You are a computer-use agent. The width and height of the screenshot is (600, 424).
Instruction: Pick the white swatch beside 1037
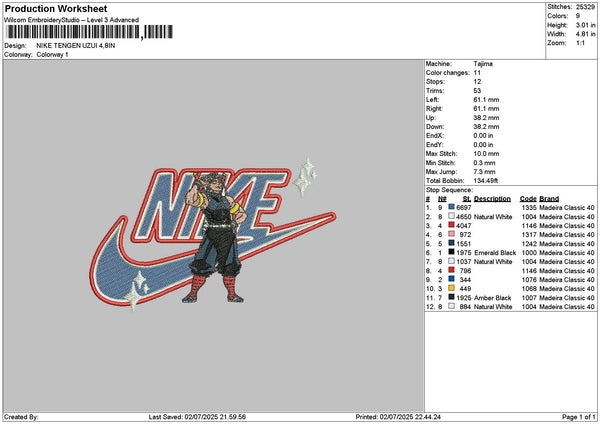tap(452, 261)
